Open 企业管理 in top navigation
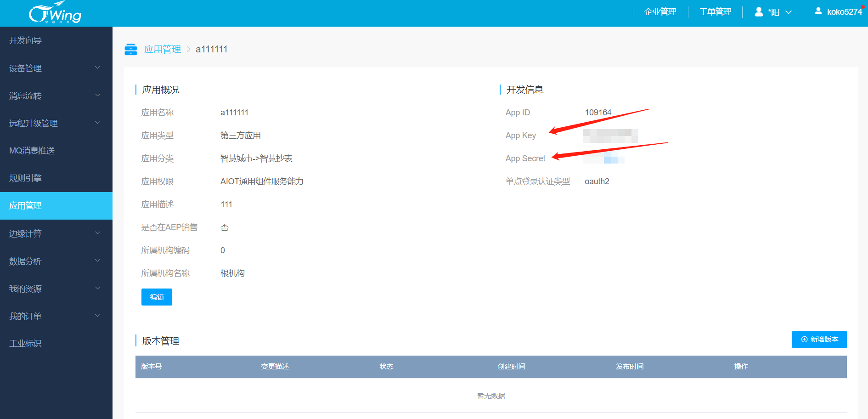The height and width of the screenshot is (419, 868). [660, 12]
